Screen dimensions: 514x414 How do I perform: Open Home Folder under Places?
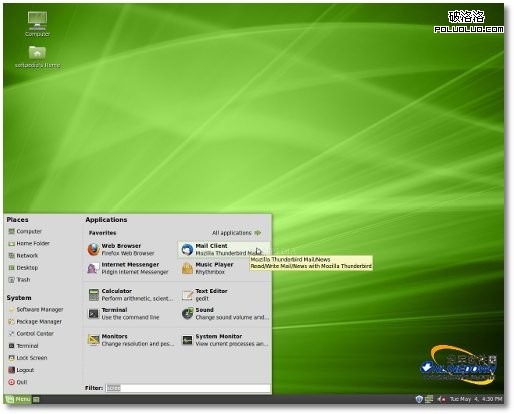29,243
